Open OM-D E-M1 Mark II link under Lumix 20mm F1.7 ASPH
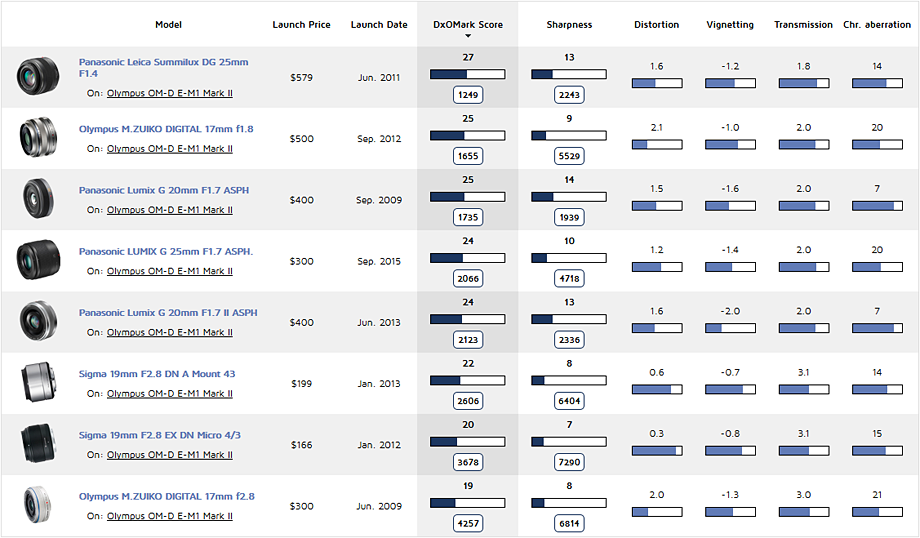Screen dimensions: 920x538 (x=170, y=209)
